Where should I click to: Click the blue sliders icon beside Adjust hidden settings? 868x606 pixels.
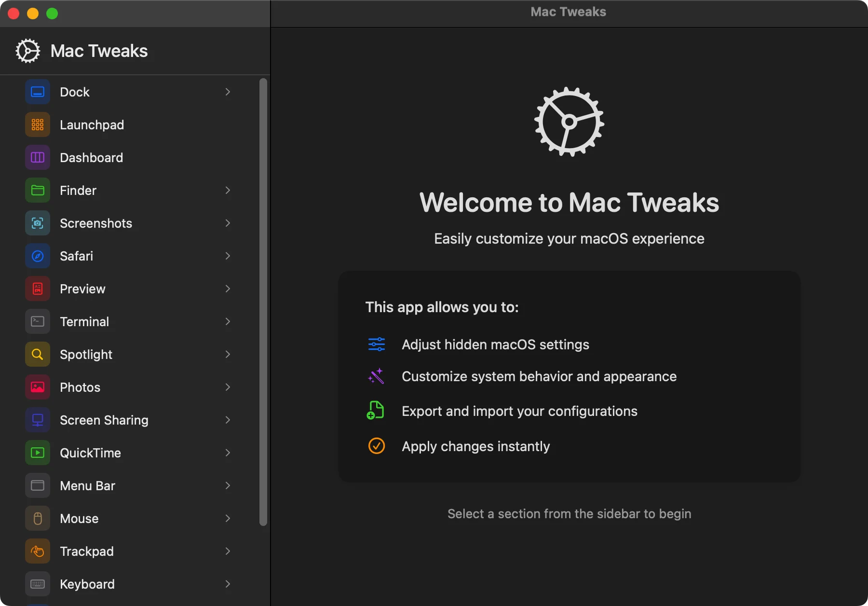coord(377,344)
